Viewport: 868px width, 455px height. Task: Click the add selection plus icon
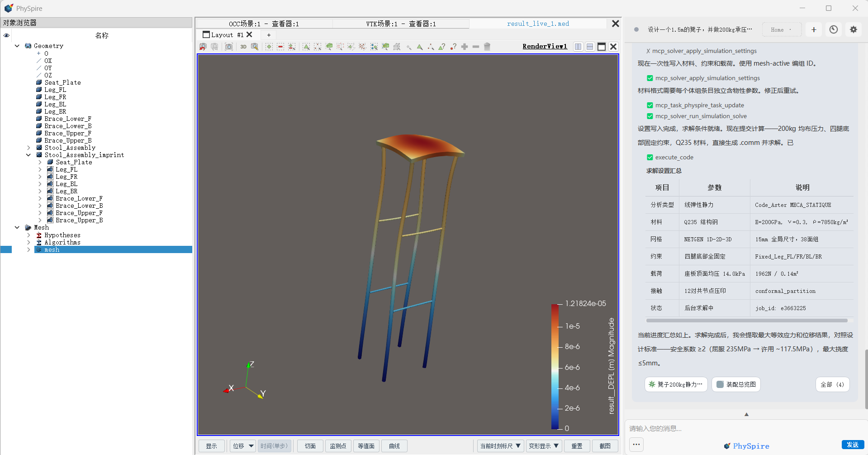pyautogui.click(x=269, y=47)
